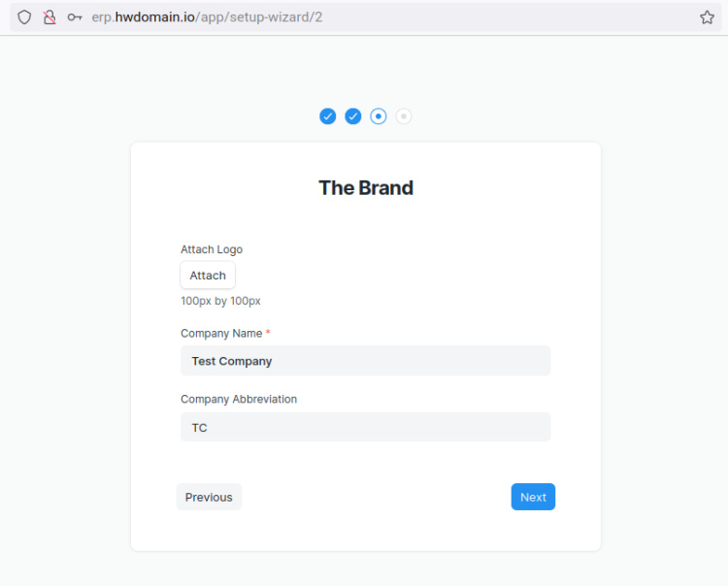Click the tracking protection shield icon
The width and height of the screenshot is (728, 586).
24,17
